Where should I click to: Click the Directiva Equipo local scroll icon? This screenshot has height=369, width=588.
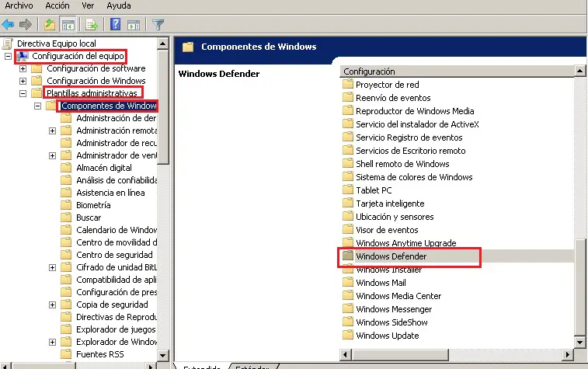pos(8,44)
